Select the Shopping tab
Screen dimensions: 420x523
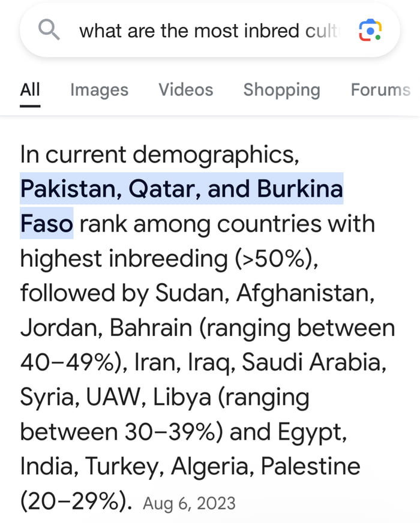point(281,89)
